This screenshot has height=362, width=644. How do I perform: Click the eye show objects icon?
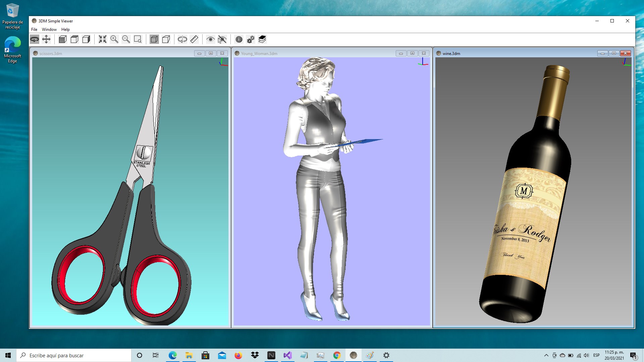210,40
